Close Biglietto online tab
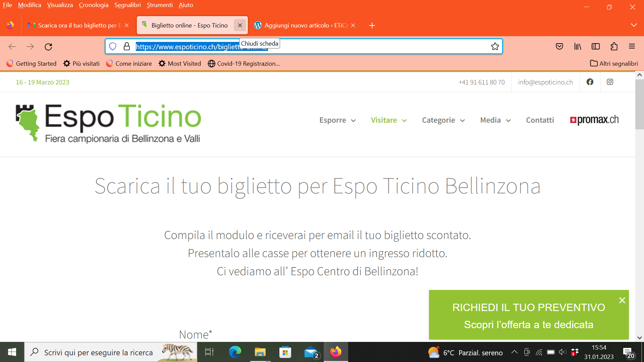Viewport: 644px width, 362px height. [240, 25]
